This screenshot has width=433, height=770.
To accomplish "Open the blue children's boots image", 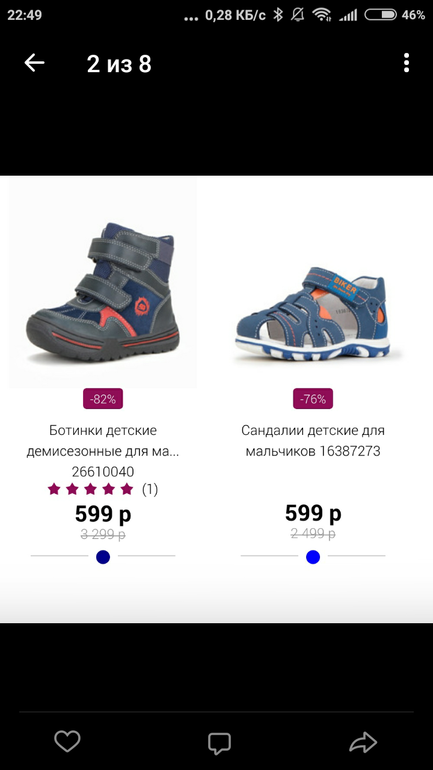I will (x=103, y=292).
